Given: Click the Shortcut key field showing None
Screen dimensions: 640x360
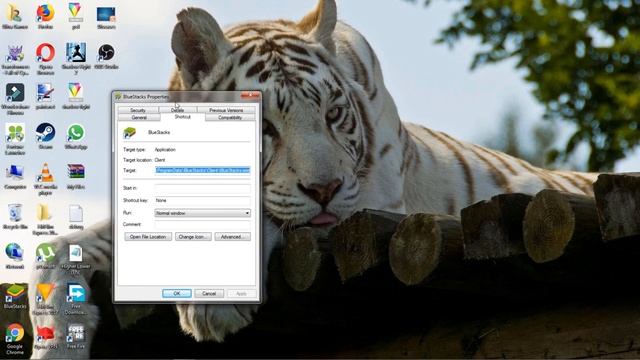Looking at the screenshot, I should (202, 200).
